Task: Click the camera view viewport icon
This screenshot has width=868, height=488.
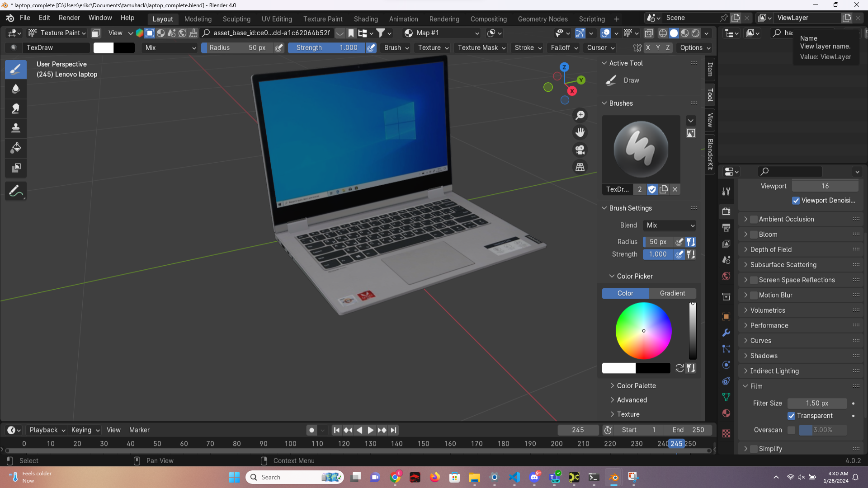Action: tap(580, 150)
